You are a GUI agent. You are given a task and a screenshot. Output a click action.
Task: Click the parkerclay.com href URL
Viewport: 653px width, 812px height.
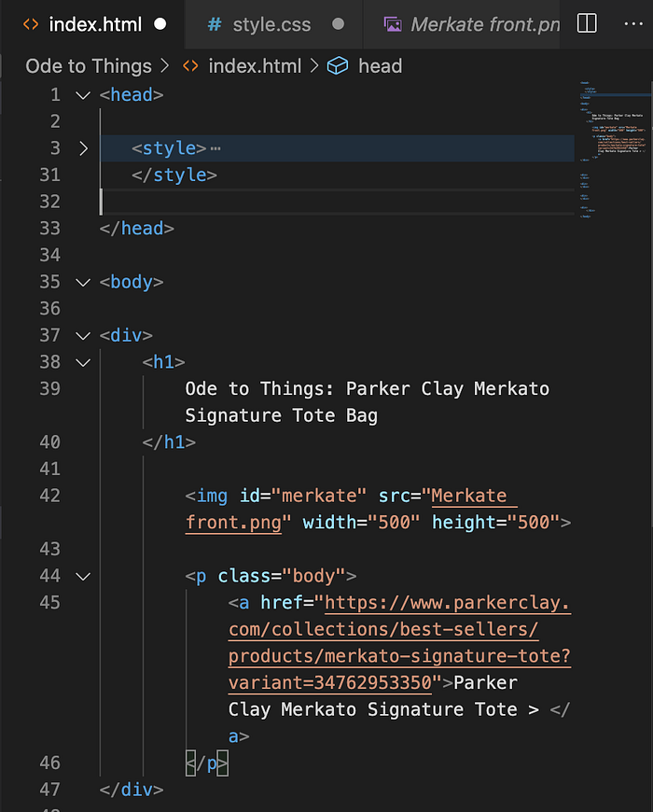pyautogui.click(x=399, y=643)
